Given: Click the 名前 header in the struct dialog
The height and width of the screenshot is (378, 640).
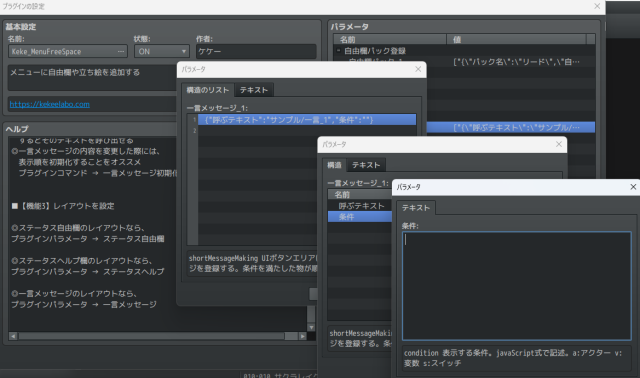Looking at the screenshot, I should pyautogui.click(x=360, y=194).
